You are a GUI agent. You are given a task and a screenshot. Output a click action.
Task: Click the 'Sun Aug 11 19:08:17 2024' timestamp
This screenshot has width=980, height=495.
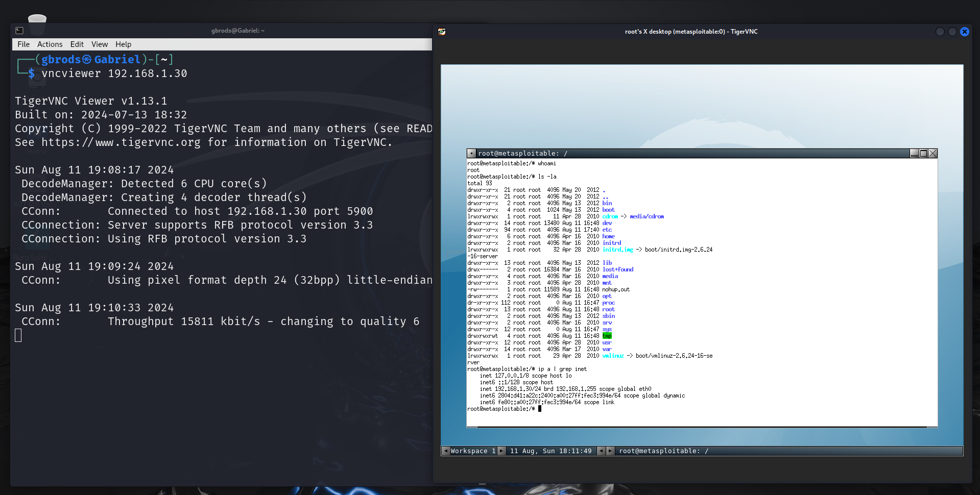(94, 170)
